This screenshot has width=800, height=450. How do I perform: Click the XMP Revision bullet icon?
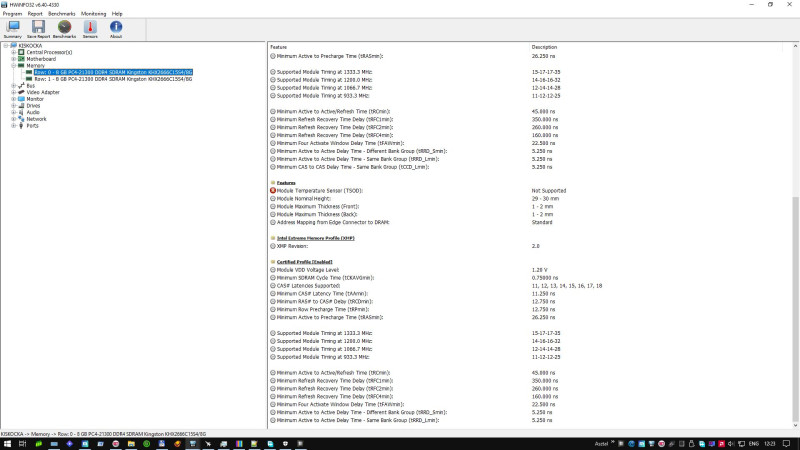coord(273,246)
